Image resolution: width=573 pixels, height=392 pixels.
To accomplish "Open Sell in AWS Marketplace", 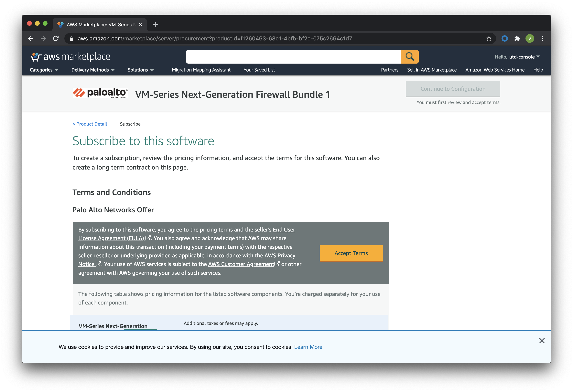I will [432, 70].
